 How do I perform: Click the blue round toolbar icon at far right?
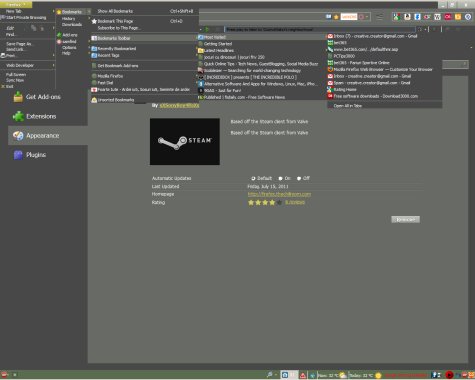coord(468,17)
